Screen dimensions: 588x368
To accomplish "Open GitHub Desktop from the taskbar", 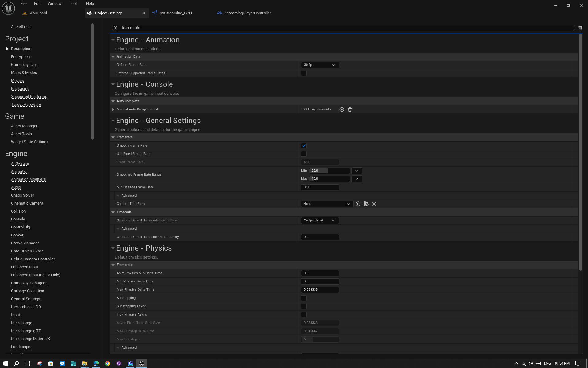I will 119,363.
